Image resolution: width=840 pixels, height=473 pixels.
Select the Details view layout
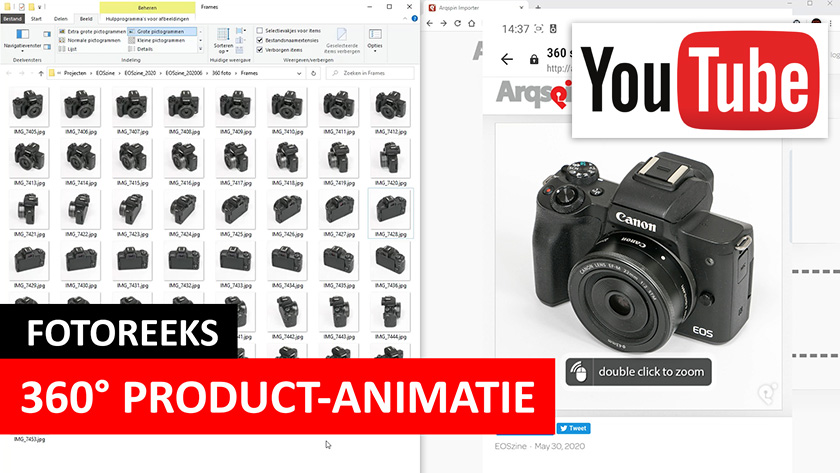pos(143,49)
